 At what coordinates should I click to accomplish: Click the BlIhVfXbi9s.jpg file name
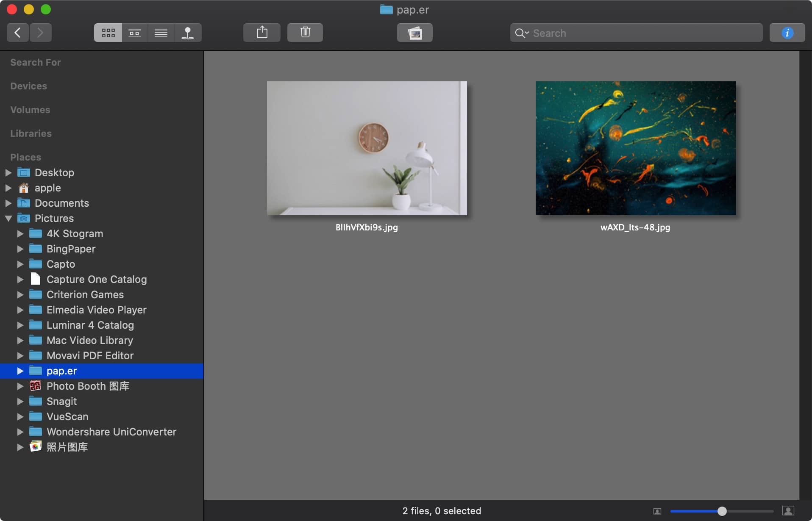367,227
